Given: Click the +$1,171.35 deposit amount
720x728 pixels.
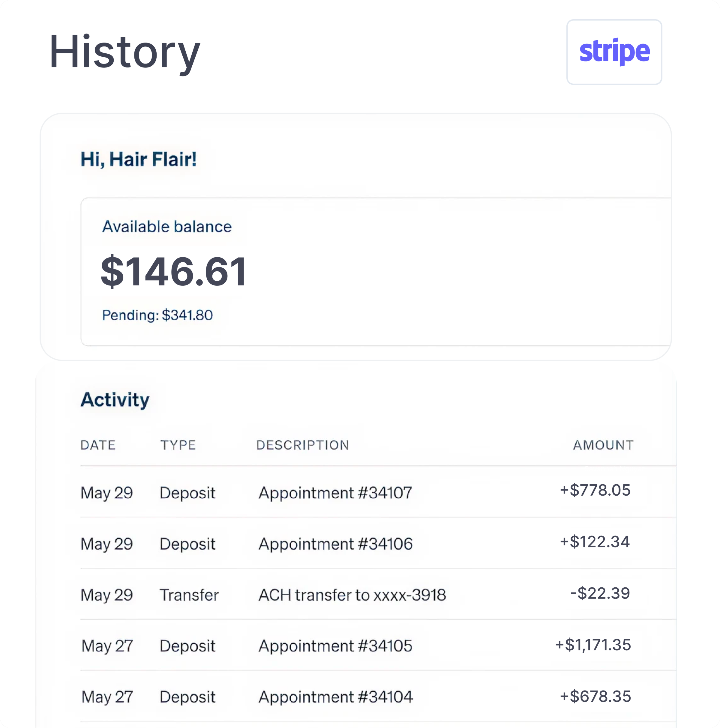Looking at the screenshot, I should 592,645.
